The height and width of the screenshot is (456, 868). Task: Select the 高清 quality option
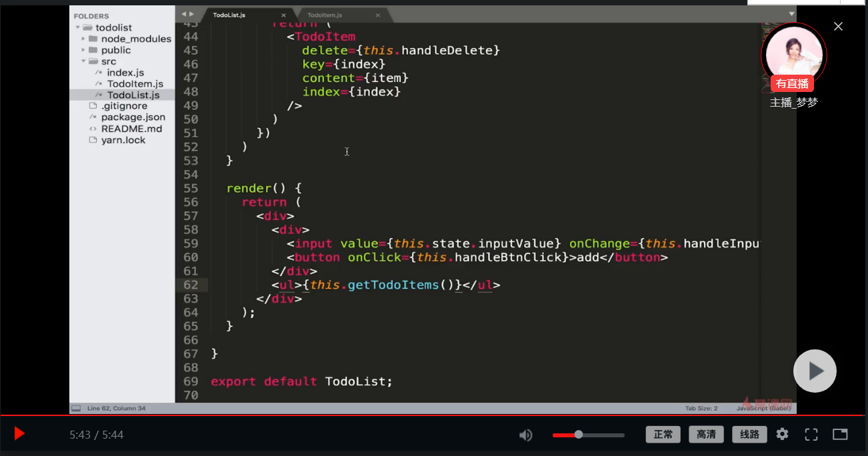[706, 434]
